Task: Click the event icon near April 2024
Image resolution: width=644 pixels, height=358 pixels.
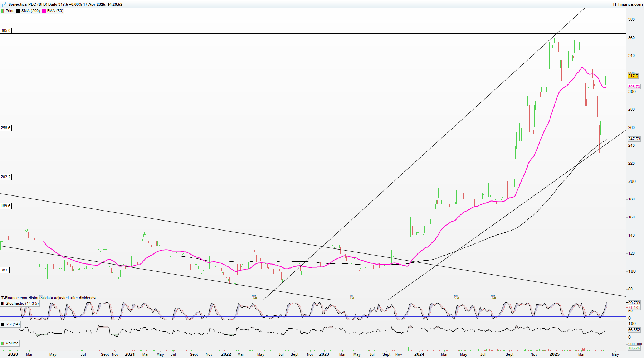Action: click(457, 297)
